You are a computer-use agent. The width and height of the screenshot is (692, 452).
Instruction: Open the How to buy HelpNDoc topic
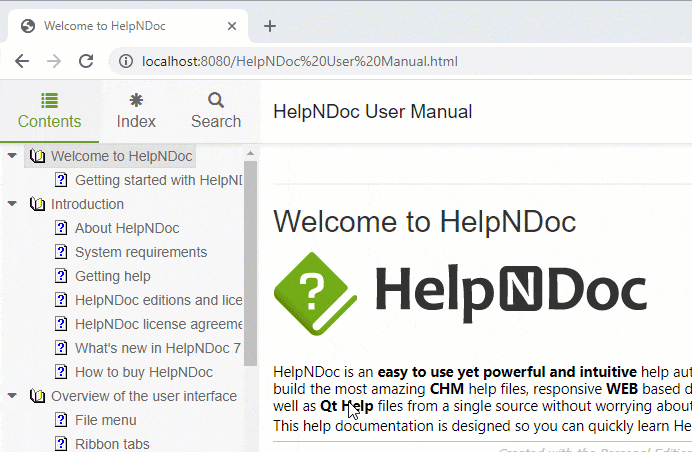coord(144,372)
